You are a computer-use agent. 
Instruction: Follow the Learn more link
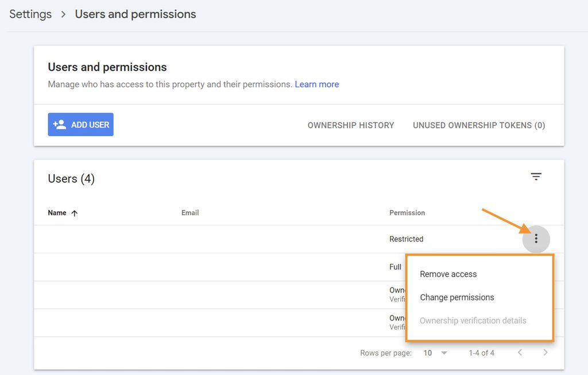[317, 84]
